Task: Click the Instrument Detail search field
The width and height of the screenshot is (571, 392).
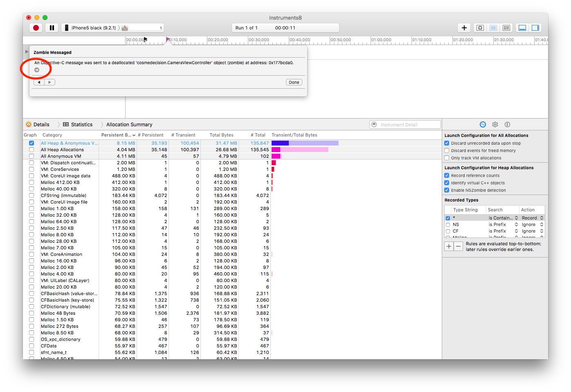Action: pos(405,125)
